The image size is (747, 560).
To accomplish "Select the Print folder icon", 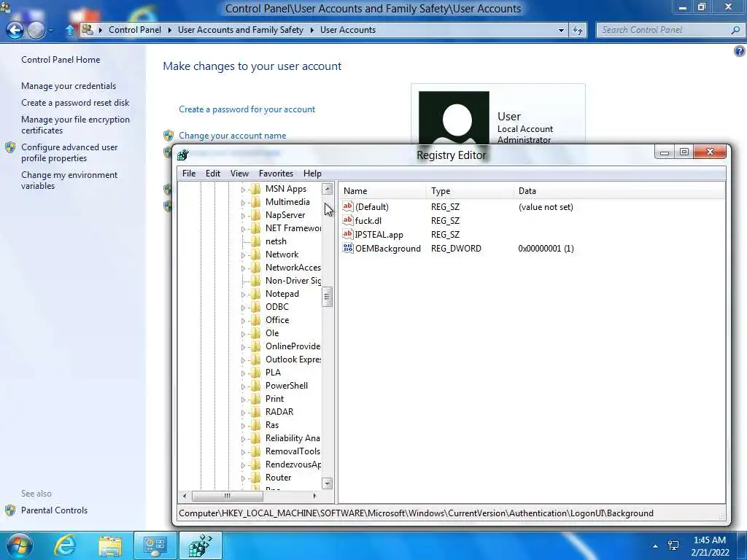I will [256, 399].
